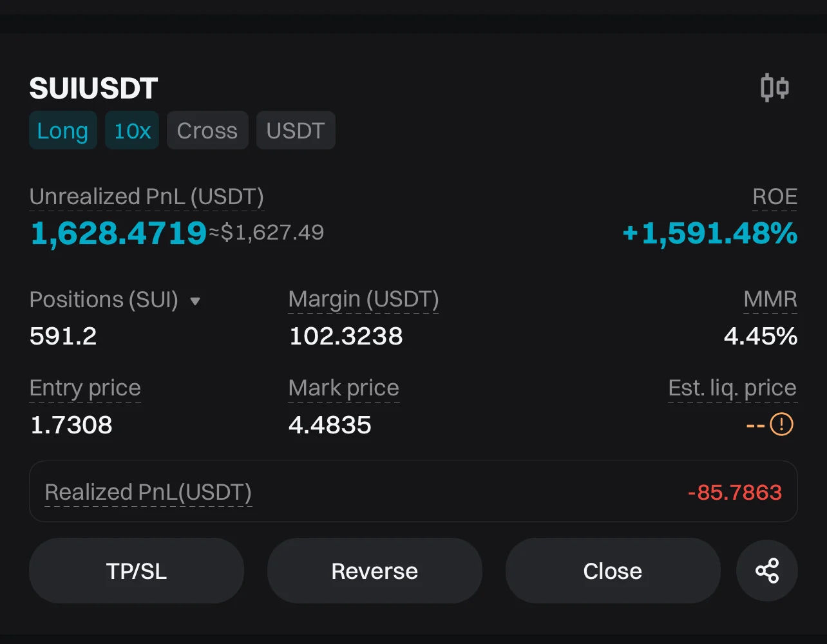Click the ROE label

[x=775, y=197]
